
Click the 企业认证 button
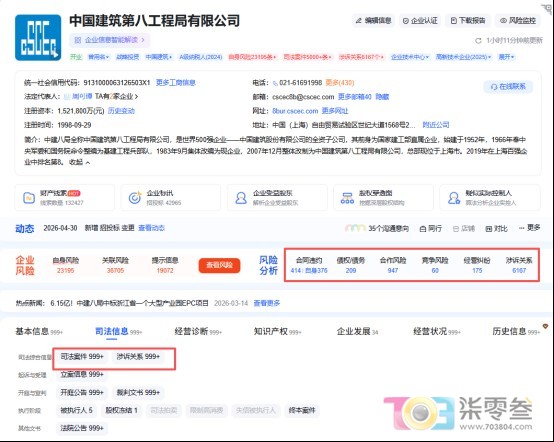point(420,21)
